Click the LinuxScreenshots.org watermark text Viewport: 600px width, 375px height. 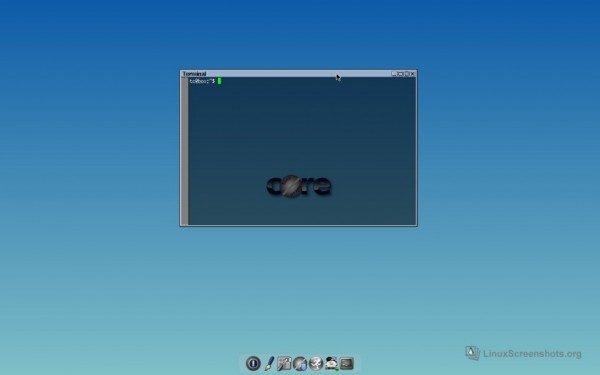point(532,354)
